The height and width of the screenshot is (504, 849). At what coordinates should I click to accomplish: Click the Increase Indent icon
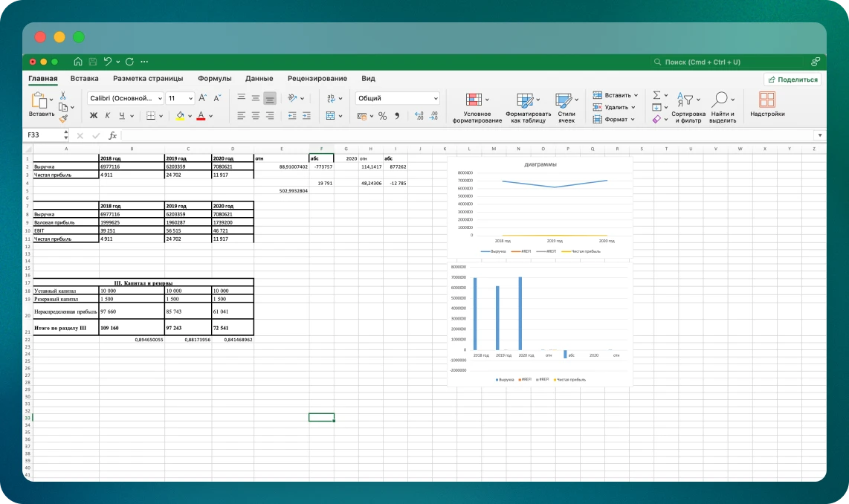coord(306,116)
